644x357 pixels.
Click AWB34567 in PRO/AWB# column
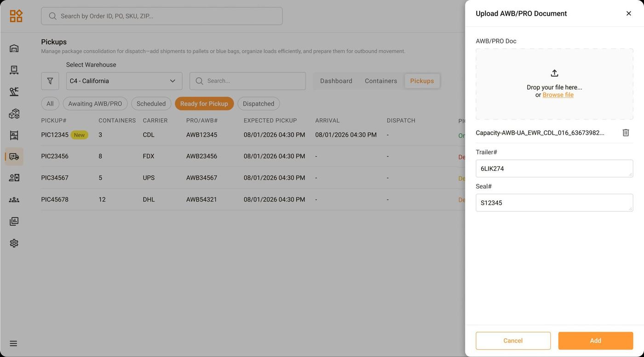tap(201, 178)
